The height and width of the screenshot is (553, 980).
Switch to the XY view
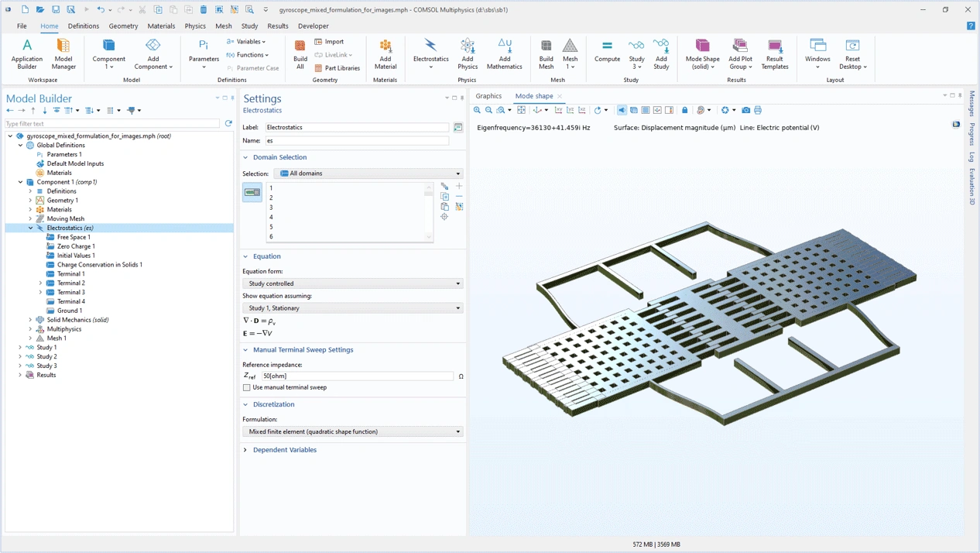coord(558,110)
